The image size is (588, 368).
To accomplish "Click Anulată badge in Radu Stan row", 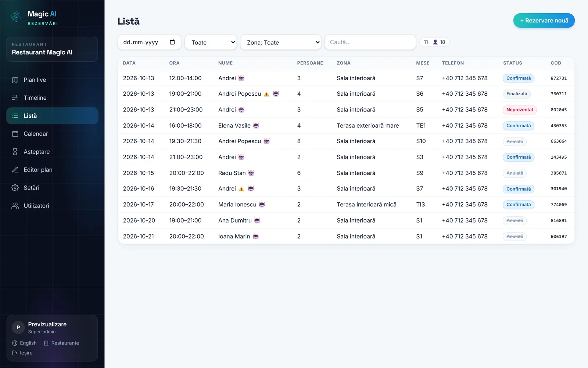I will [514, 173].
